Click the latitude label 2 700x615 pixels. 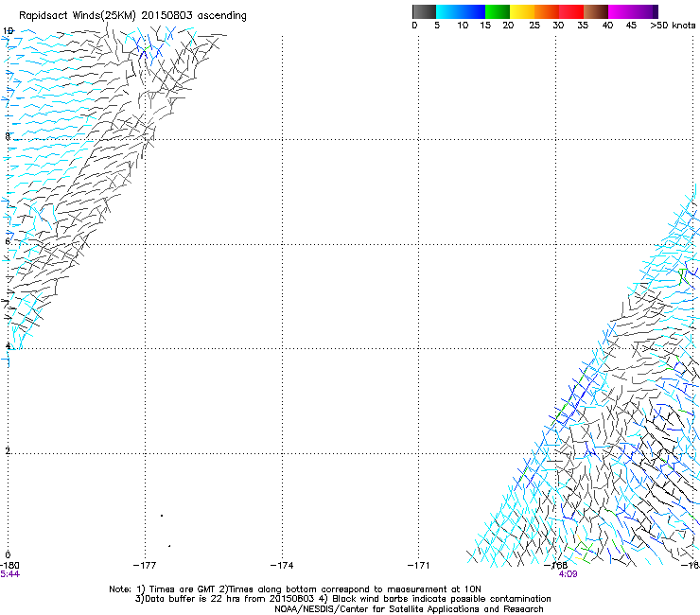coord(8,451)
